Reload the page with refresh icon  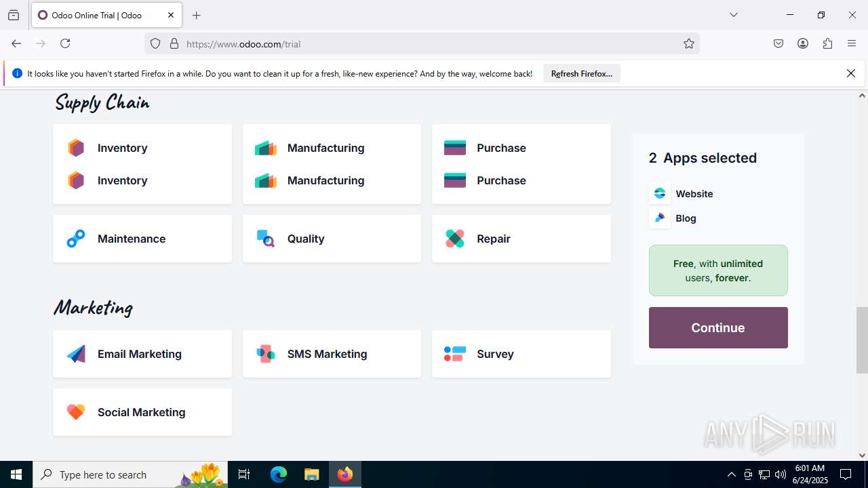(65, 43)
